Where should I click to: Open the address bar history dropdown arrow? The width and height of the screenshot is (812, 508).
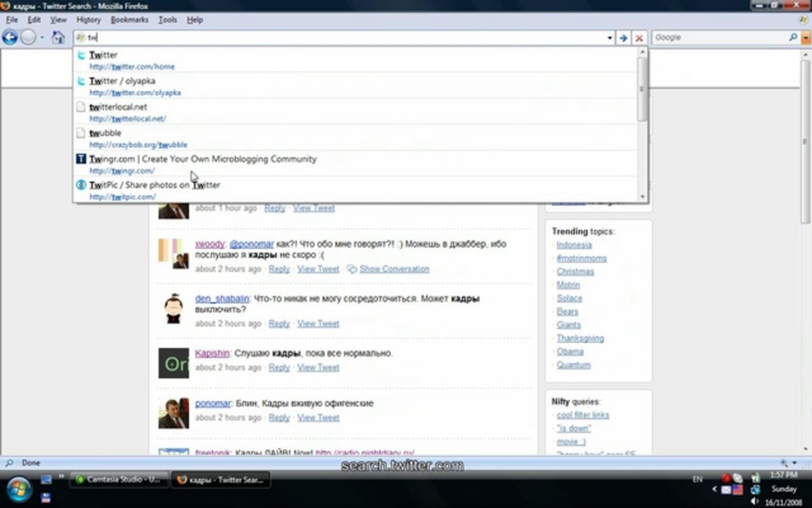(610, 38)
